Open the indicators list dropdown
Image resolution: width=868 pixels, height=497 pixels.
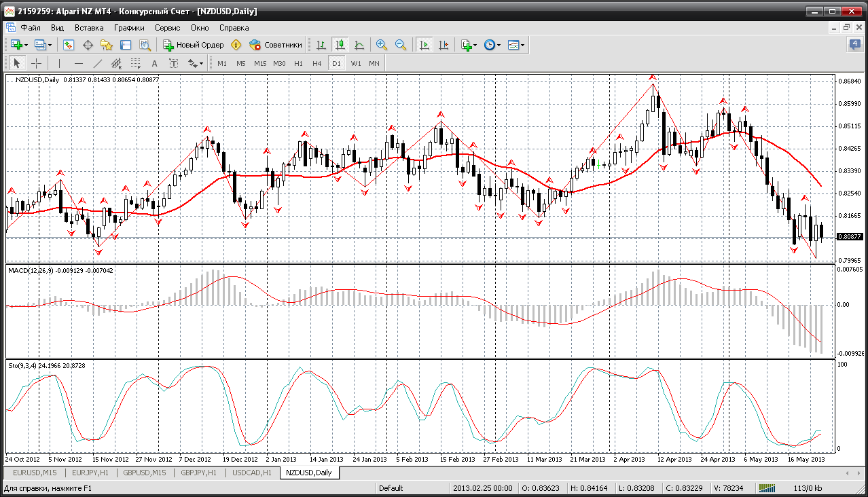point(469,45)
